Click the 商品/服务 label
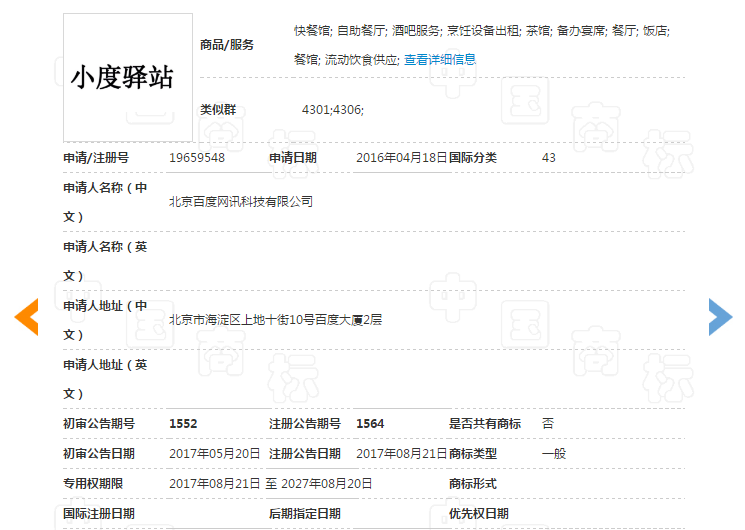This screenshot has height=530, width=745. [x=227, y=45]
